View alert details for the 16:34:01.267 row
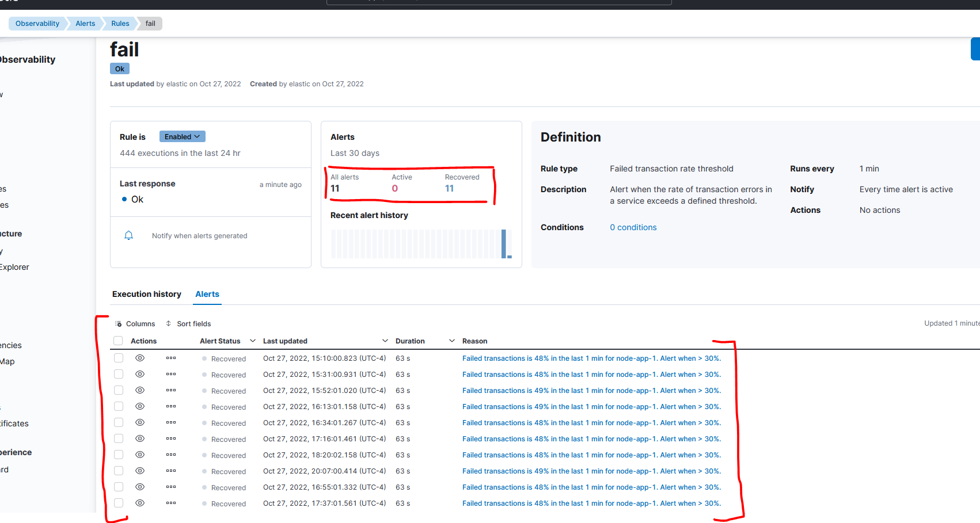Viewport: 980px width, 523px height. 140,422
